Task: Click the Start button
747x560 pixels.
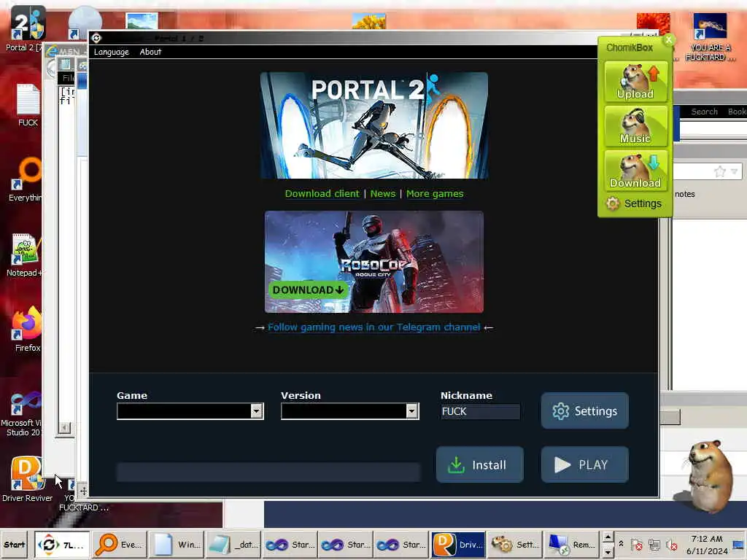Action: pos(15,544)
